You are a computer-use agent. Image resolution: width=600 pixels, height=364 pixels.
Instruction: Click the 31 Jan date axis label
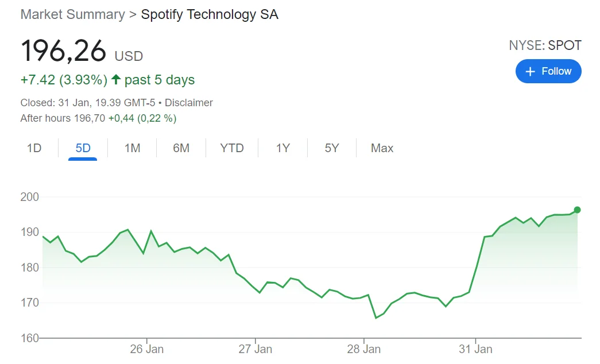(475, 348)
